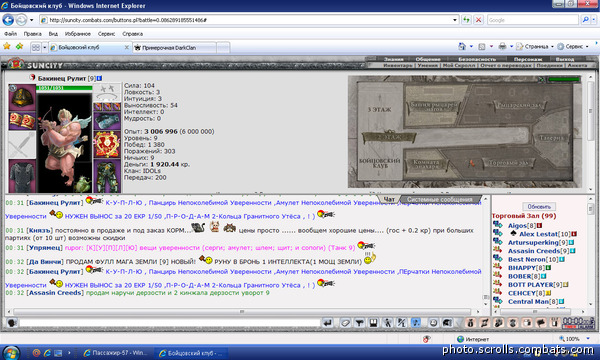Click the helmet equipment slot
The width and height of the screenshot is (600, 360).
coord(22,98)
